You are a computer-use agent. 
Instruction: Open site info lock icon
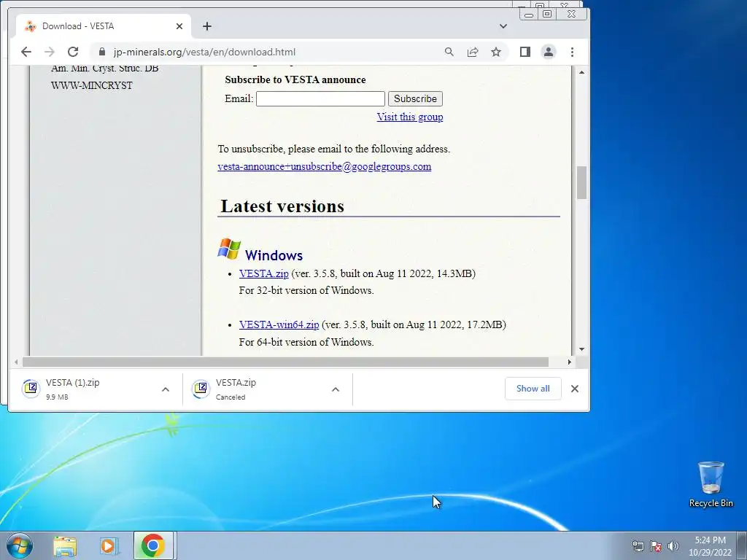pos(101,52)
